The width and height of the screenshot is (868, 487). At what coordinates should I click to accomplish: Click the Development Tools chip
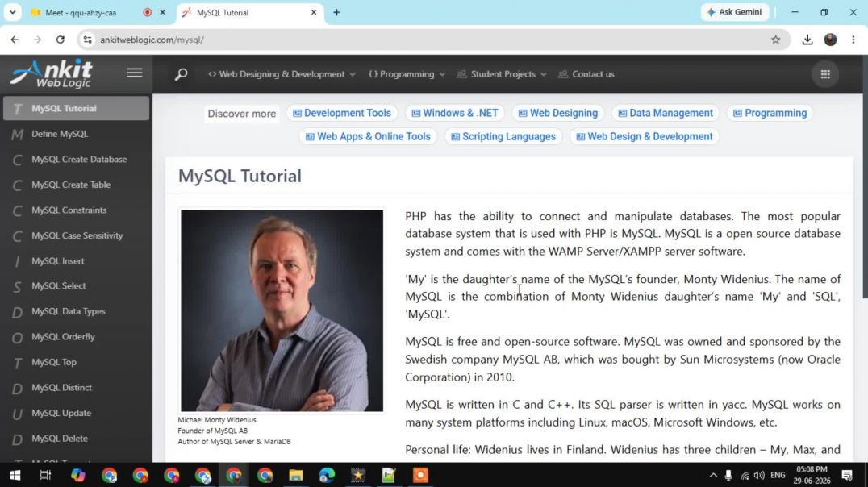pyautogui.click(x=341, y=113)
